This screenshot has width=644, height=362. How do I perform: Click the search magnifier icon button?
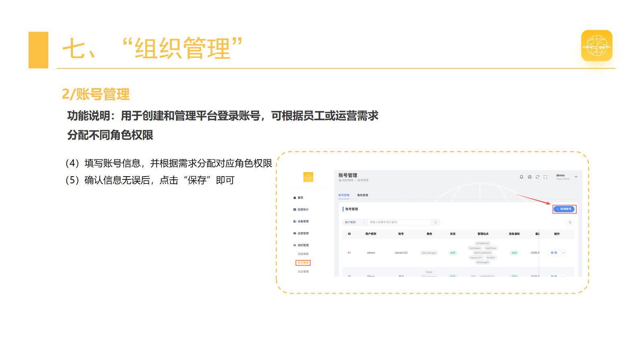tap(436, 222)
